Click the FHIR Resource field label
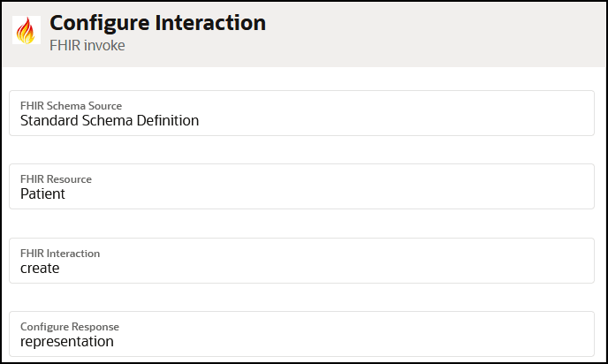Viewport: 608px width, 364px height. point(56,179)
